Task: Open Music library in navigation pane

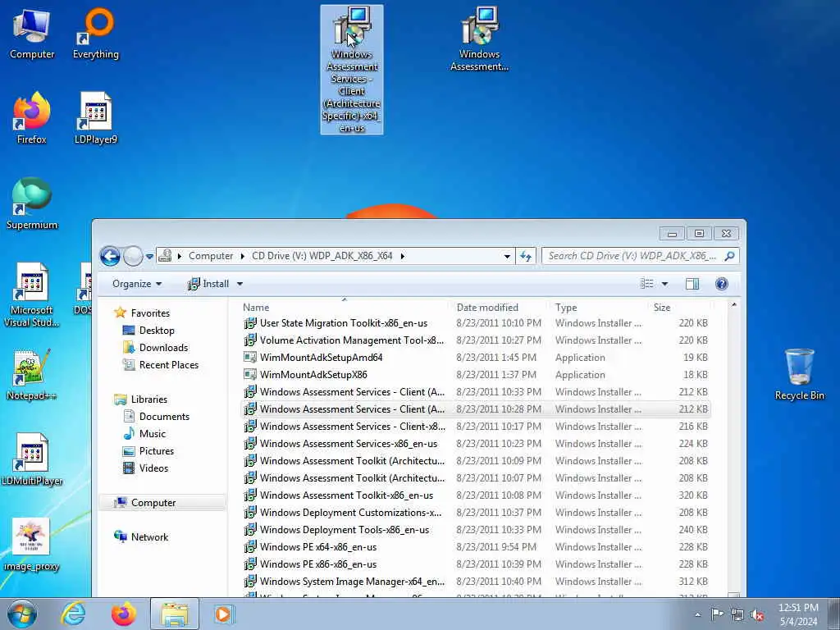Action: pyautogui.click(x=152, y=433)
